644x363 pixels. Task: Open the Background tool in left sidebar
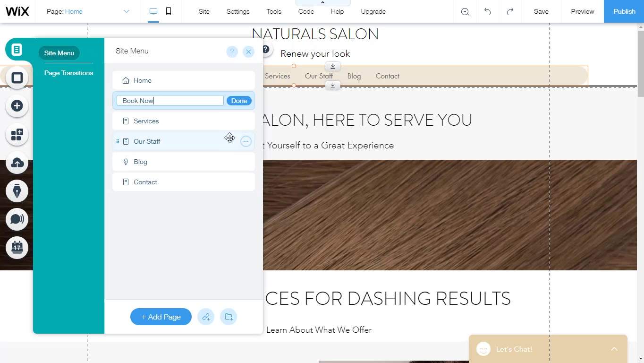tap(17, 78)
